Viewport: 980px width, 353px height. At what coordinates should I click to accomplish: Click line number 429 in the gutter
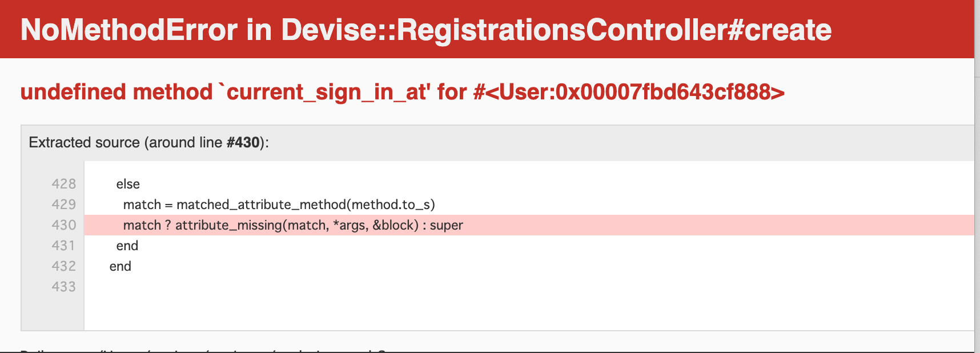coord(63,204)
